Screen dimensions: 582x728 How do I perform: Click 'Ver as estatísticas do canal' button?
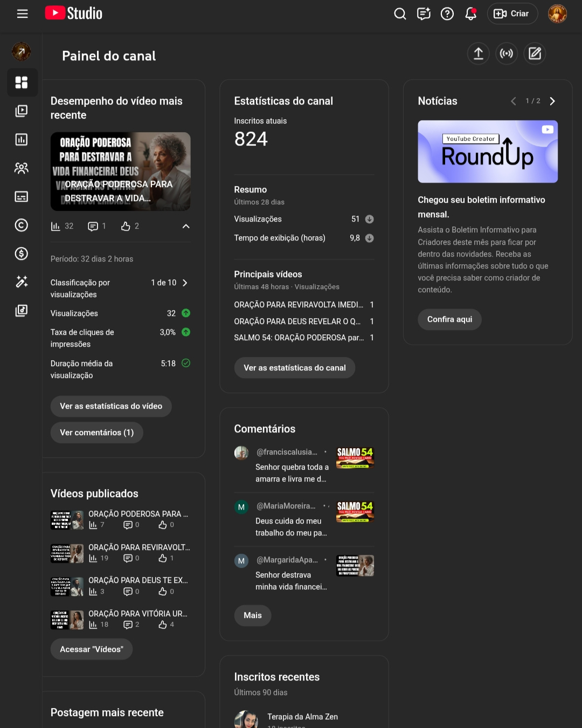(295, 368)
